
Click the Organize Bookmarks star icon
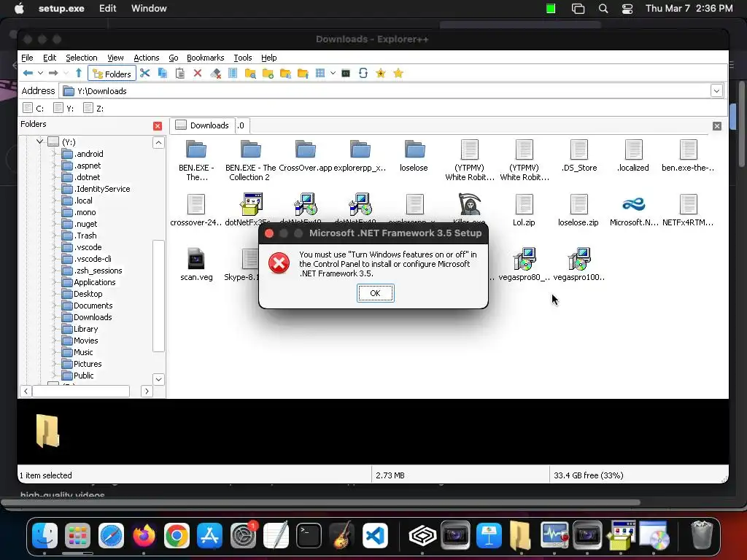(398, 74)
